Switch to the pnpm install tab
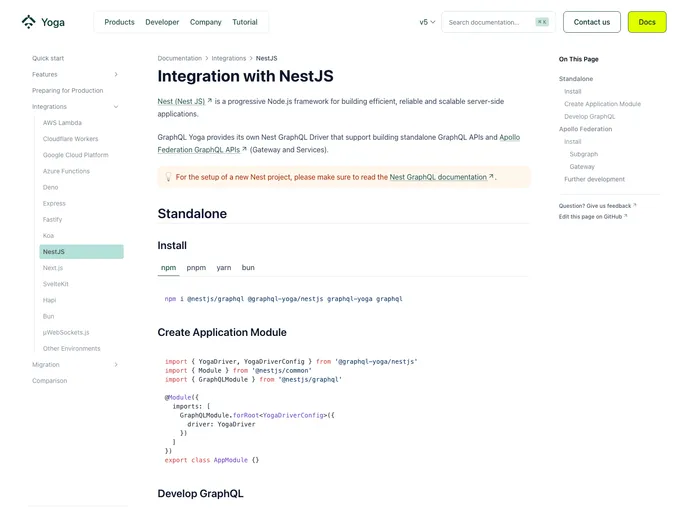 (196, 268)
